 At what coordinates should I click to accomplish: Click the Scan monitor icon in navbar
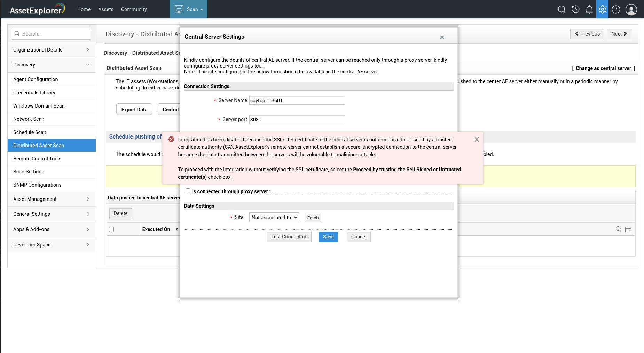[x=179, y=9]
